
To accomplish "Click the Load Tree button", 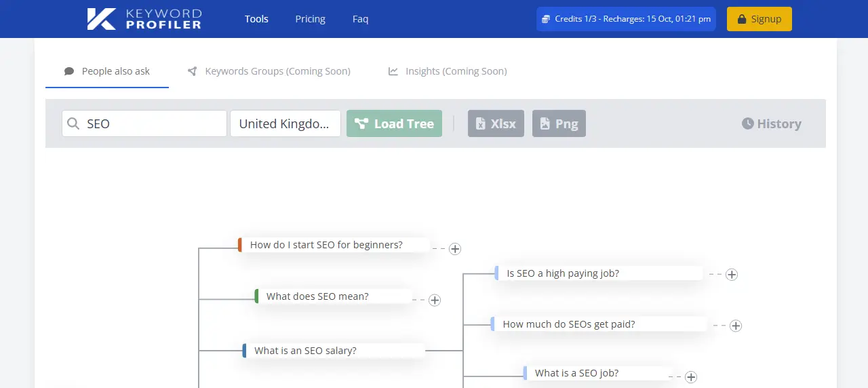I will [x=395, y=123].
